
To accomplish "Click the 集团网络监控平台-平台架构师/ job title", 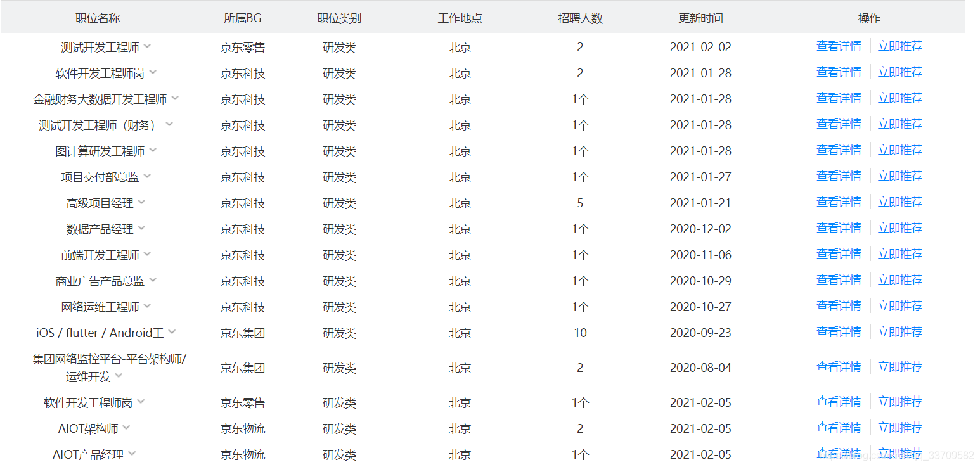I will (110, 359).
